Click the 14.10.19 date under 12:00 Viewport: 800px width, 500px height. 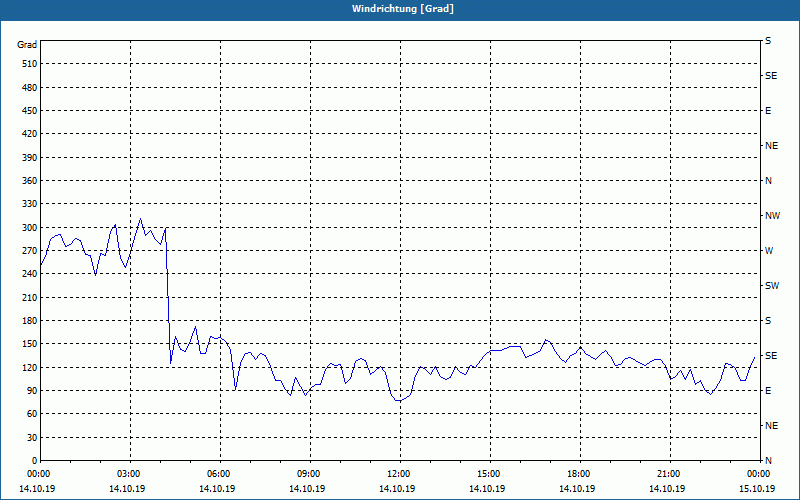[397, 489]
